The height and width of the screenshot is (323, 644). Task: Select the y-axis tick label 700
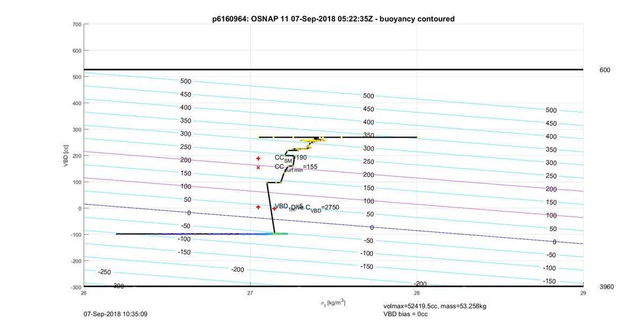tap(76, 25)
